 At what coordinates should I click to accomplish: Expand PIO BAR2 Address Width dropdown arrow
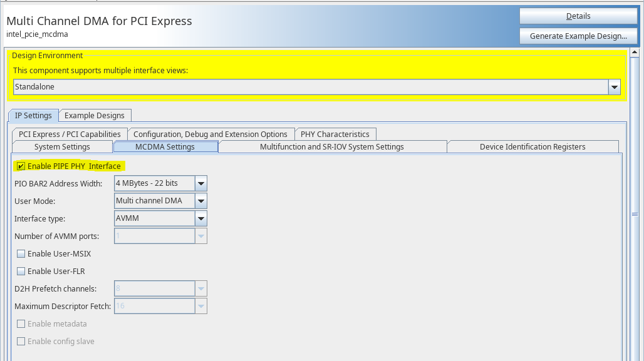tap(201, 183)
